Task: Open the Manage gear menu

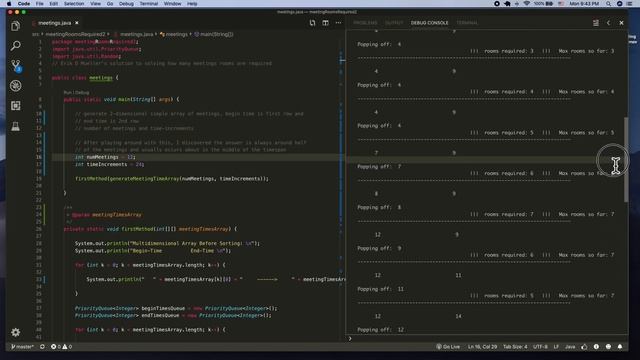Action: [x=16, y=332]
